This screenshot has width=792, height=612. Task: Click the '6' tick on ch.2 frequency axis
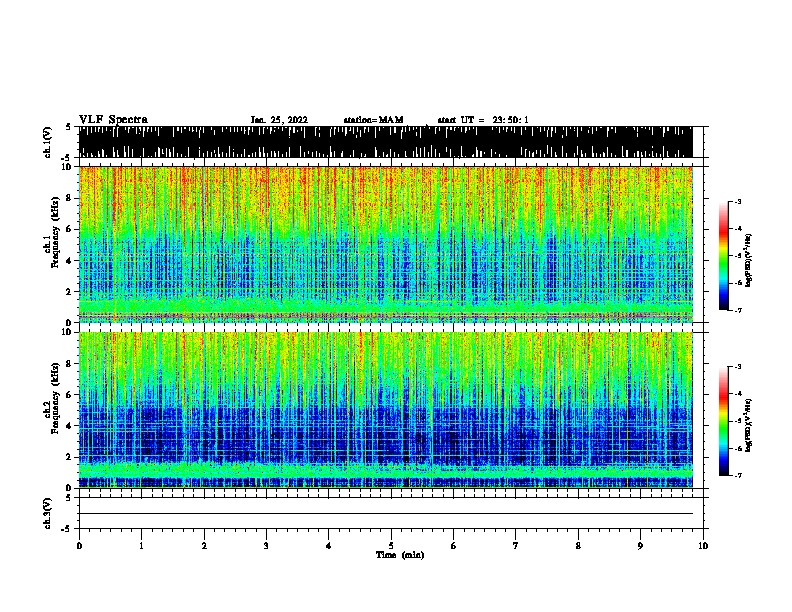[69, 395]
